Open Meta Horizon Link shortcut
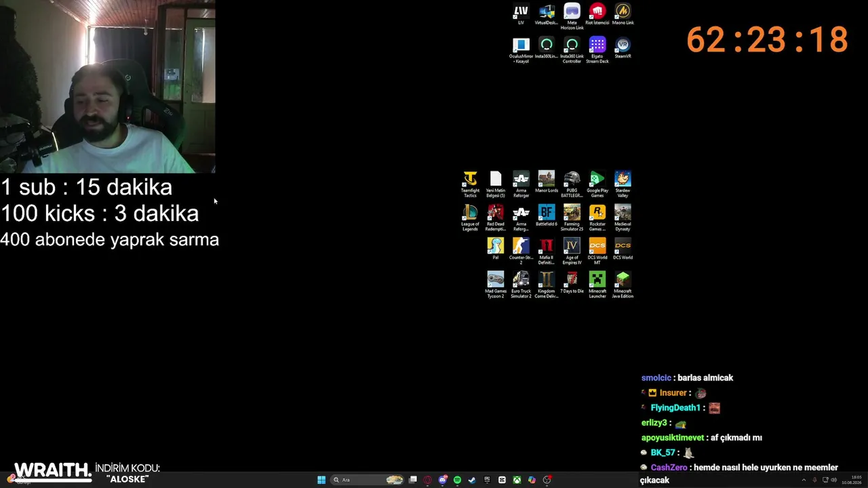The height and width of the screenshot is (488, 868). (572, 16)
